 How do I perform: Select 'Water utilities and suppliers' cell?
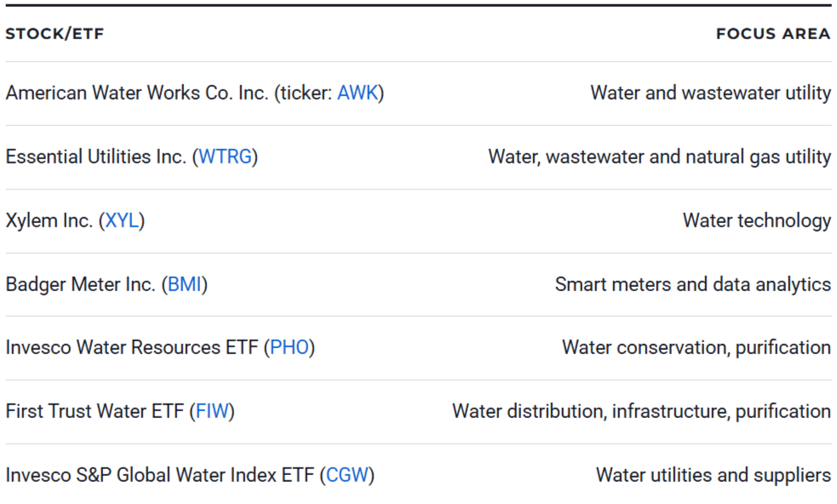point(713,475)
